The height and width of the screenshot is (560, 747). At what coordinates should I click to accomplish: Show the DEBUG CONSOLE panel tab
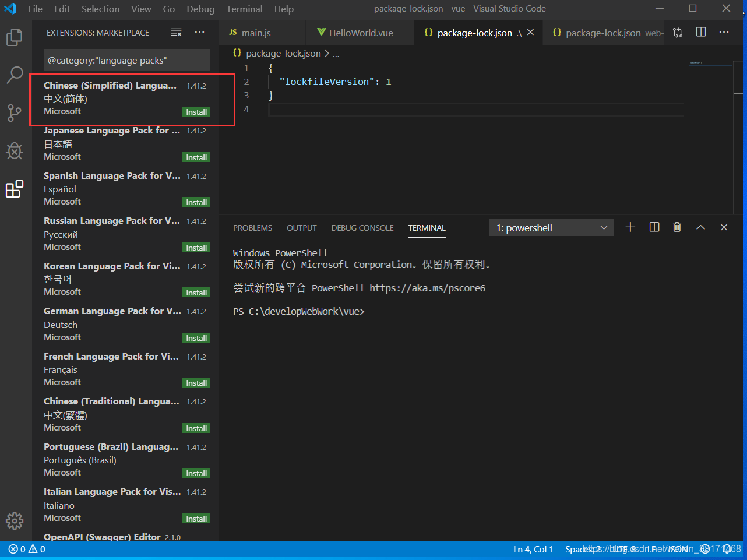(362, 228)
